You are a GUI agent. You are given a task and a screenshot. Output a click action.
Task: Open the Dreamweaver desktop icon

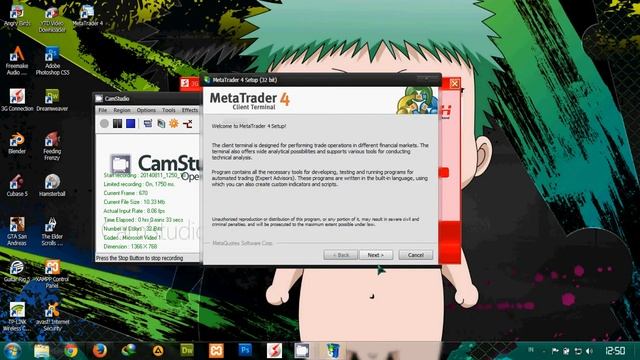click(x=52, y=100)
